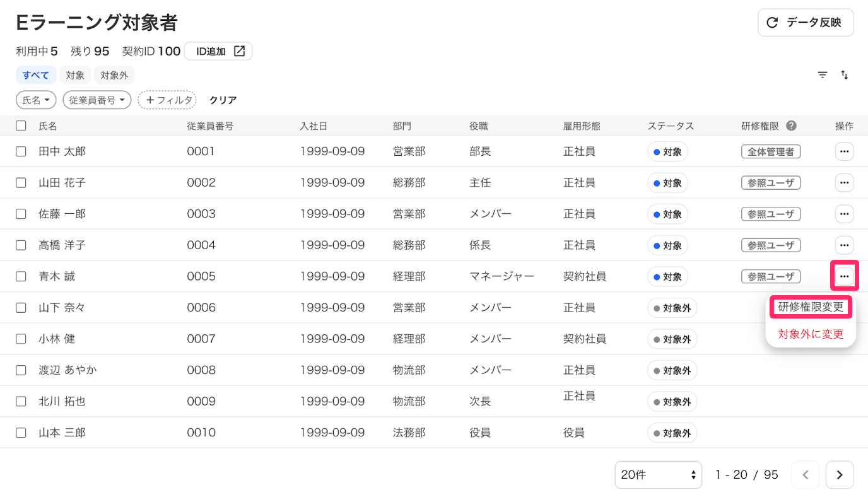Image resolution: width=868 pixels, height=502 pixels.
Task: Open the 従業員番号 filter dropdown
Action: pyautogui.click(x=97, y=100)
